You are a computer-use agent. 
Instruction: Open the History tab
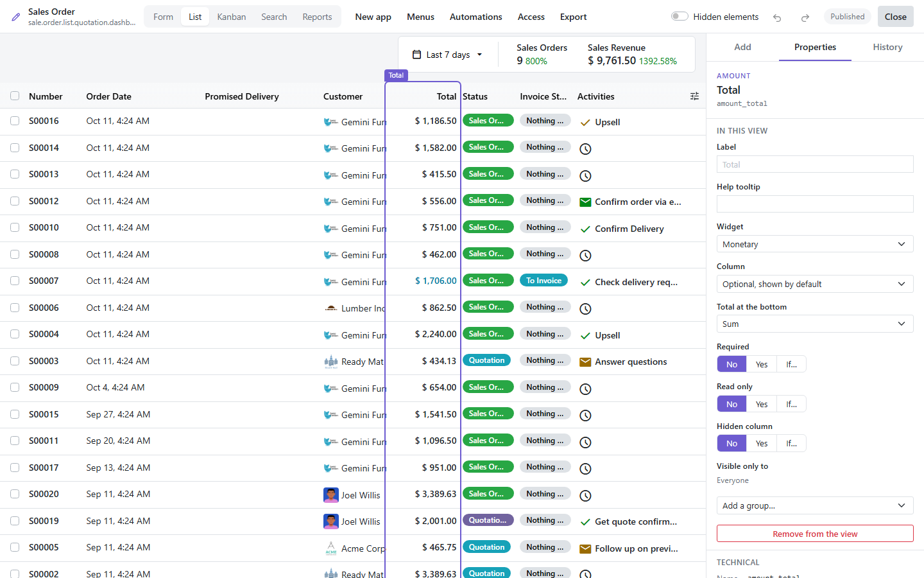click(887, 47)
